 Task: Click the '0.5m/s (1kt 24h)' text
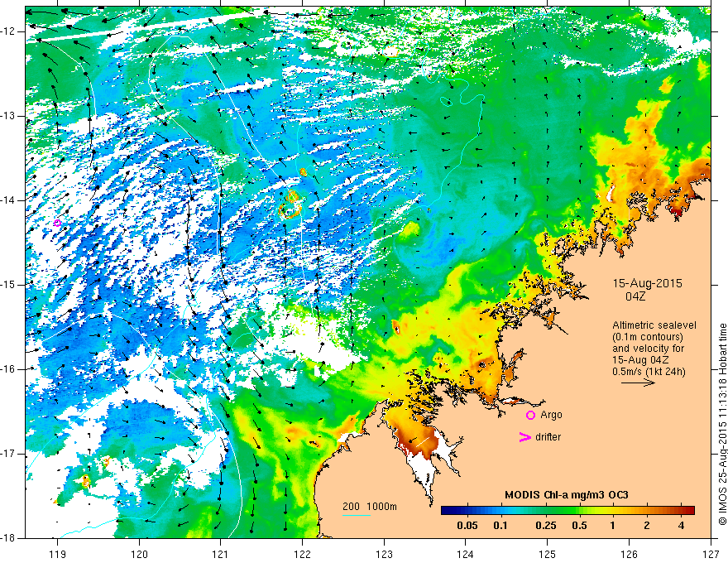click(649, 371)
